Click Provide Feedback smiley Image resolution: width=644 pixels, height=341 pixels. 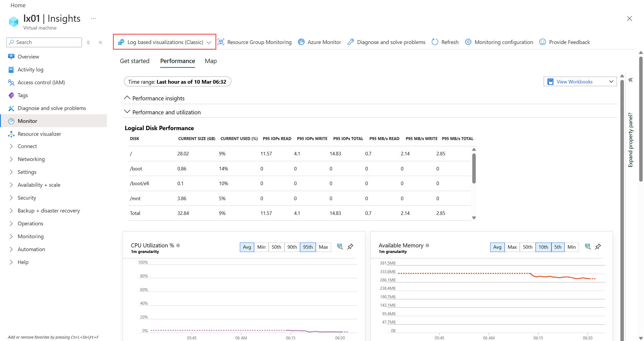click(542, 42)
